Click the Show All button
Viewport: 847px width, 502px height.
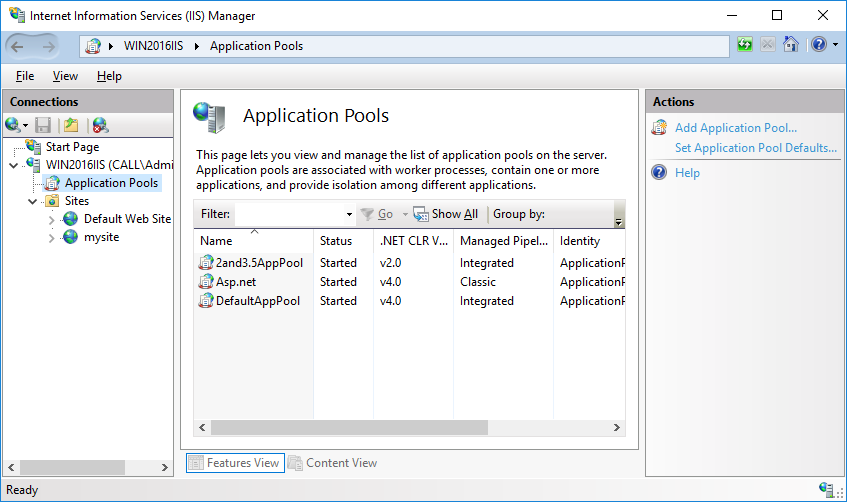click(446, 215)
